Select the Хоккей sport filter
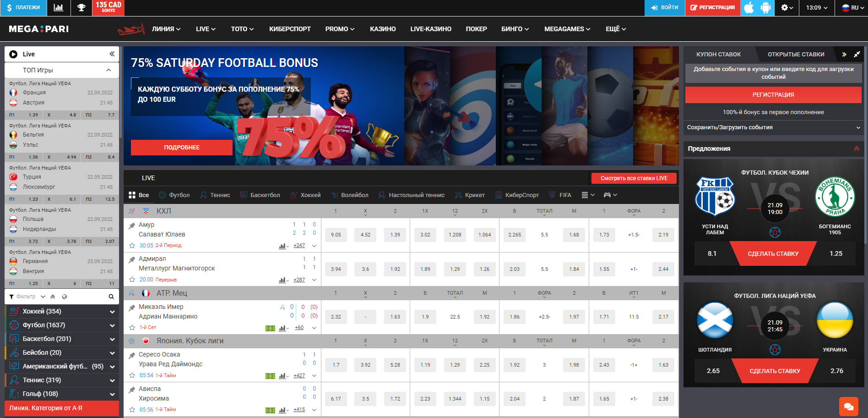 click(x=305, y=195)
